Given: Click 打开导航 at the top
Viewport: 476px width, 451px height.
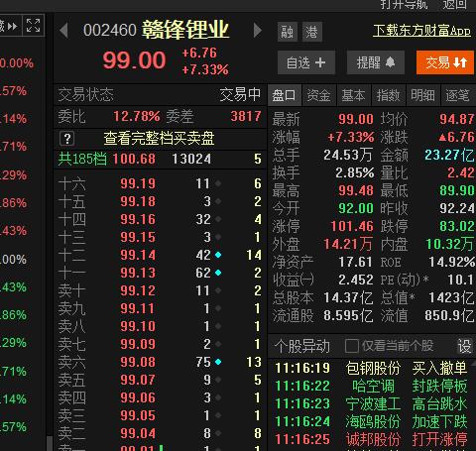Looking at the screenshot, I should coord(404,5).
